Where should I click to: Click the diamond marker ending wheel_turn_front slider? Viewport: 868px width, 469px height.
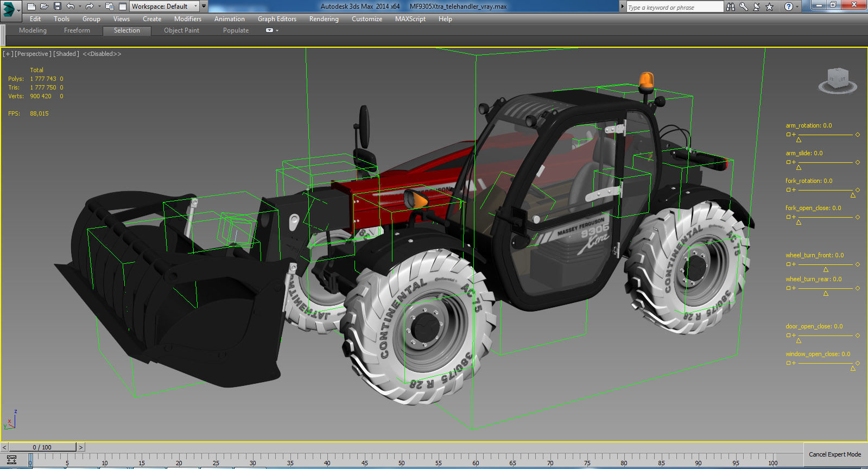(x=858, y=264)
